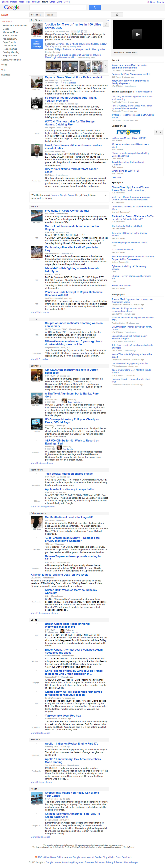Click the blue search magnifier button
Viewport: 165px width, 868px height.
94,7
